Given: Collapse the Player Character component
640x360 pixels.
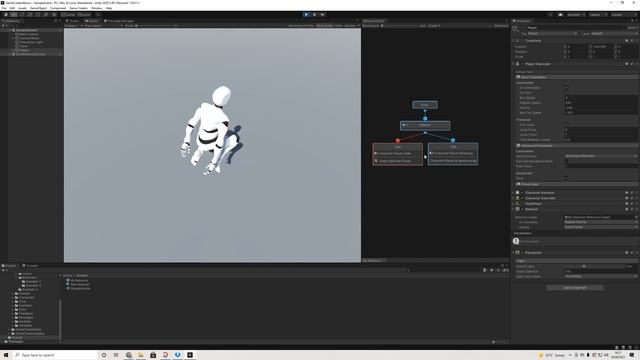Looking at the screenshot, I should pos(513,64).
